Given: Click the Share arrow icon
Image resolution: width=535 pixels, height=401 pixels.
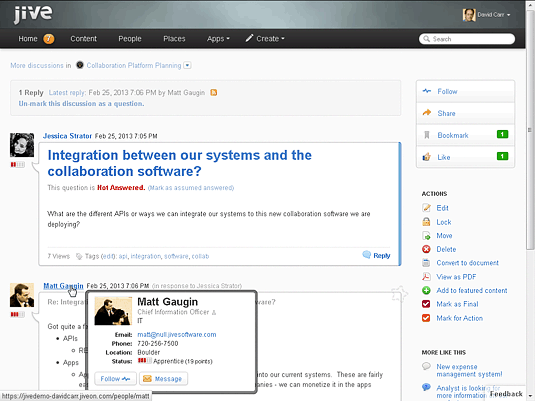Looking at the screenshot, I should pos(426,113).
